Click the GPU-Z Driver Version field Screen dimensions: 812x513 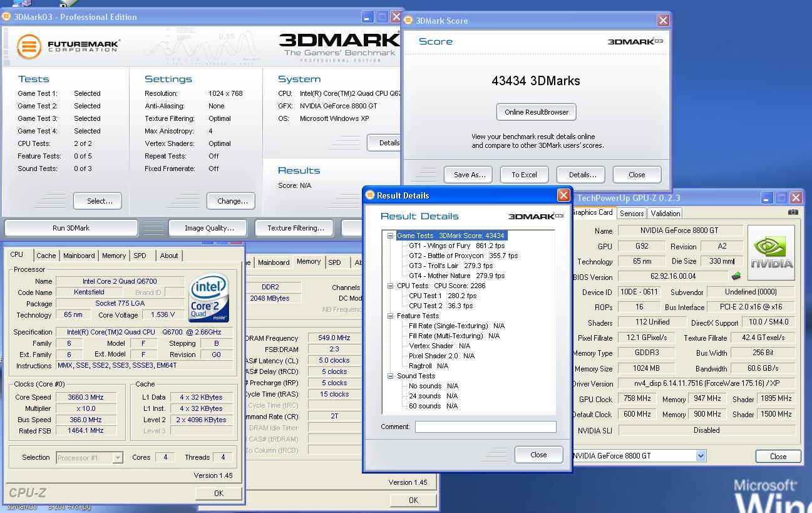pyautogui.click(x=707, y=383)
